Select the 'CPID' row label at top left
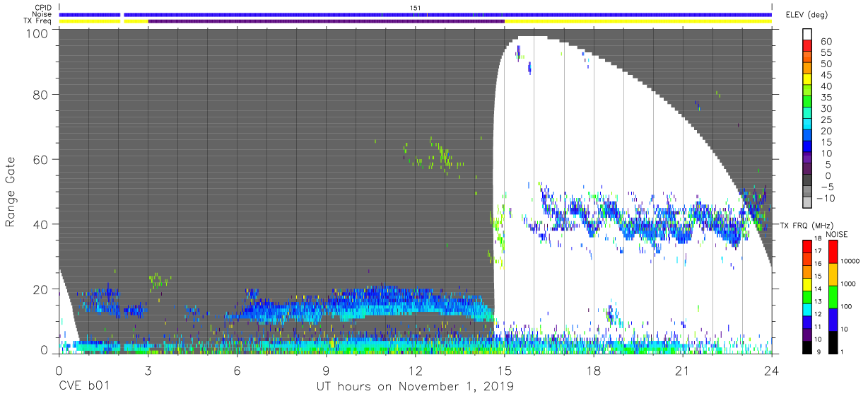This screenshot has height=401, width=868. [x=42, y=7]
